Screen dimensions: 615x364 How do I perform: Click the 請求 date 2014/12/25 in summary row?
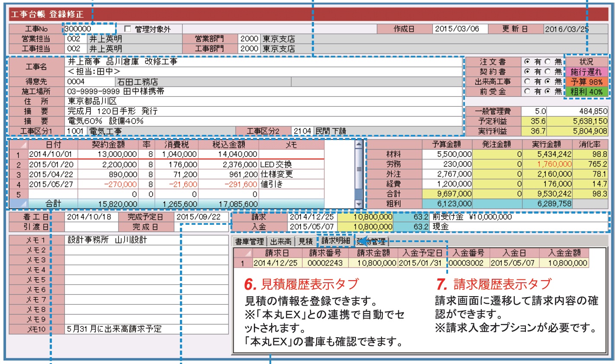point(312,217)
